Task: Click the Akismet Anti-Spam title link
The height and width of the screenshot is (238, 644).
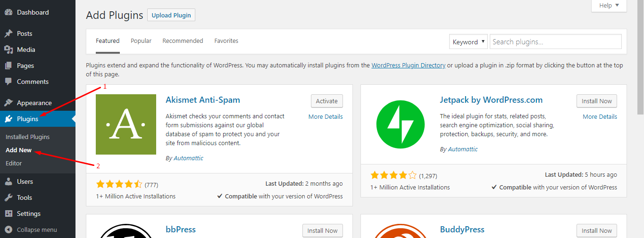Action: pos(203,100)
